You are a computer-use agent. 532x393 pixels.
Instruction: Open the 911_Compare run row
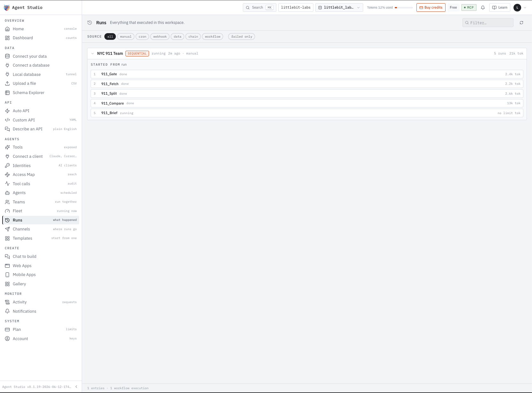307,103
